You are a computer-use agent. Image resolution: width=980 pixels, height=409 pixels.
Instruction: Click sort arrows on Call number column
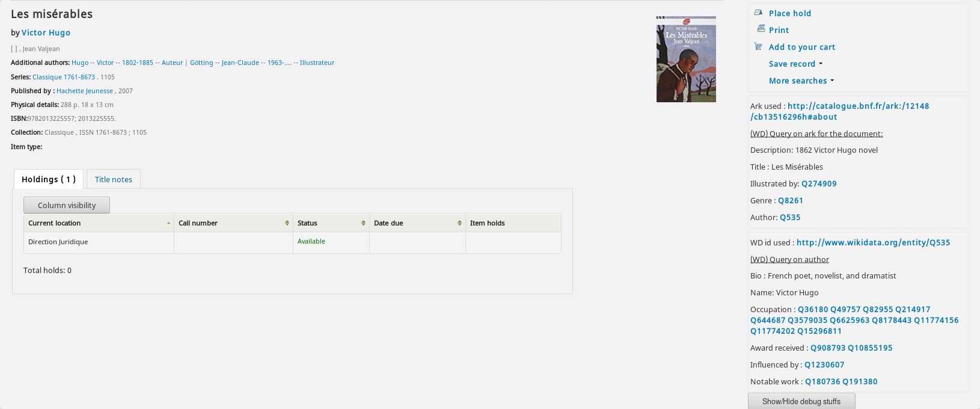point(287,223)
